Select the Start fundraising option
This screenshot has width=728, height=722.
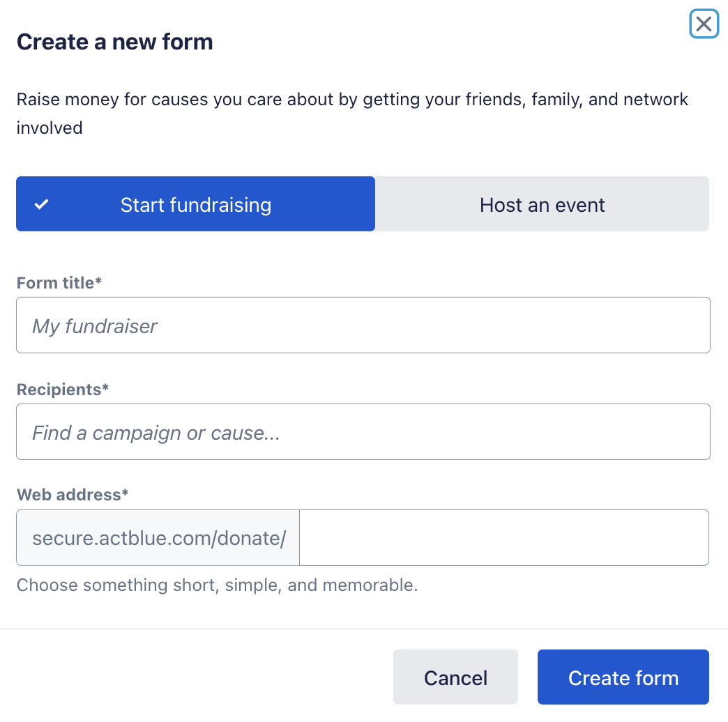[x=196, y=204]
